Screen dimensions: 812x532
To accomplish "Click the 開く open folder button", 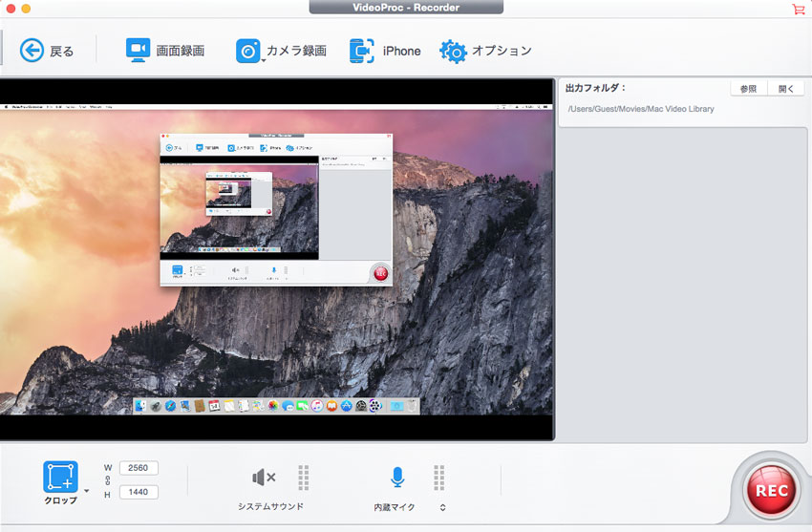I will coord(785,89).
